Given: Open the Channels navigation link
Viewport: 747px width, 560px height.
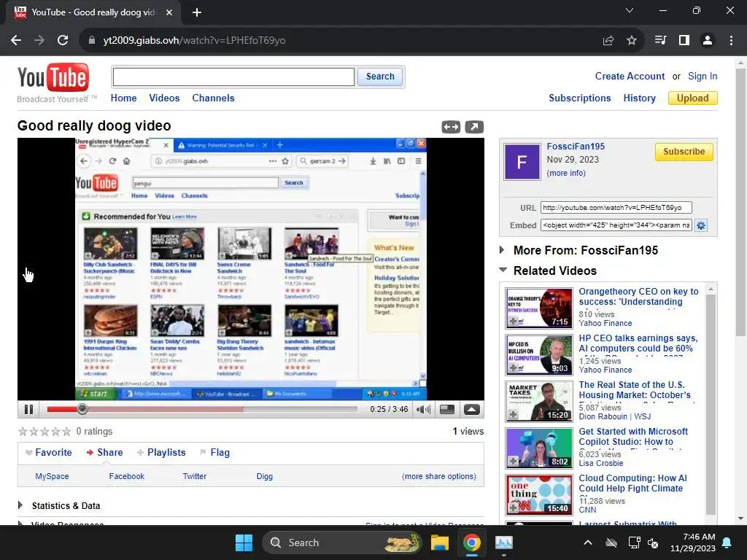Looking at the screenshot, I should coord(213,98).
